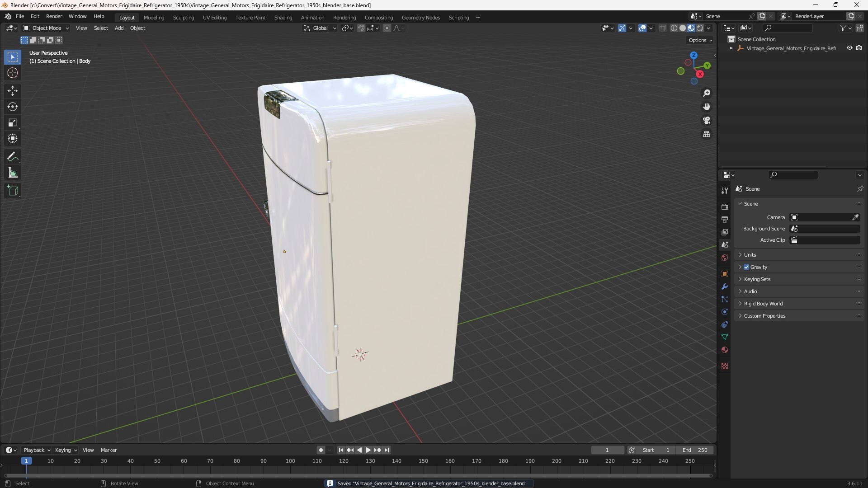Open the Render menu
The height and width of the screenshot is (488, 868).
(x=54, y=16)
